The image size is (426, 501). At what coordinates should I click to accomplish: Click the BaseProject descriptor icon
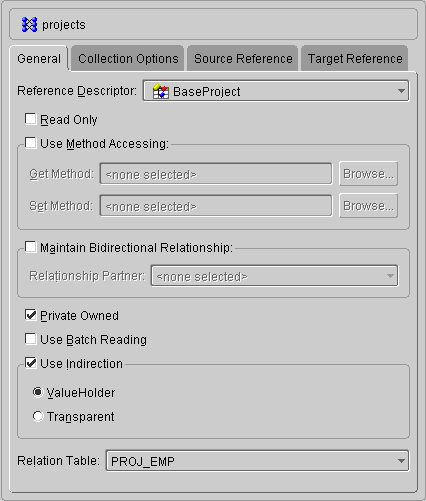[x=161, y=91]
